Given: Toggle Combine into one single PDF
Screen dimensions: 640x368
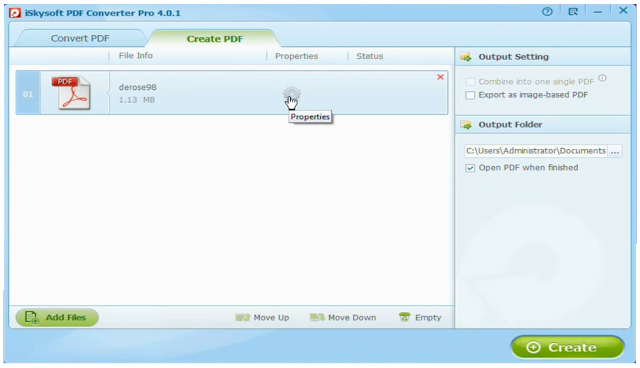Looking at the screenshot, I should [470, 82].
